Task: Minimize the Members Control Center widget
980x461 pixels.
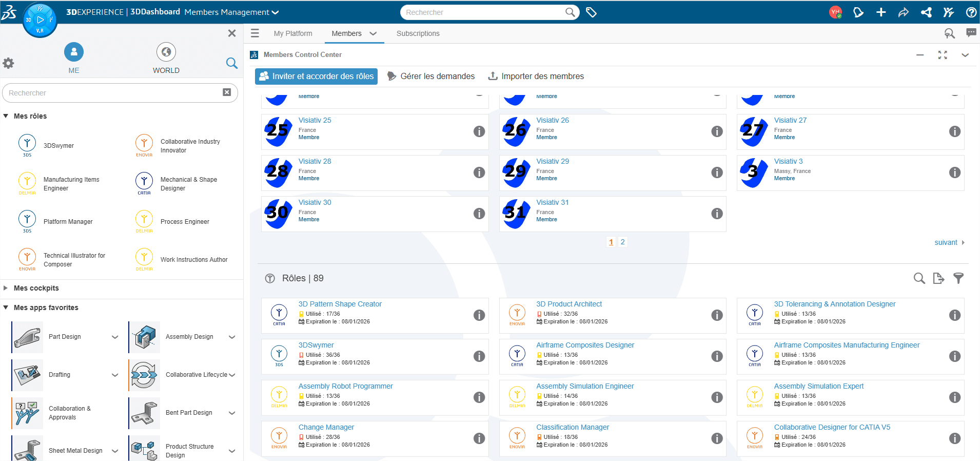Action: (x=920, y=55)
